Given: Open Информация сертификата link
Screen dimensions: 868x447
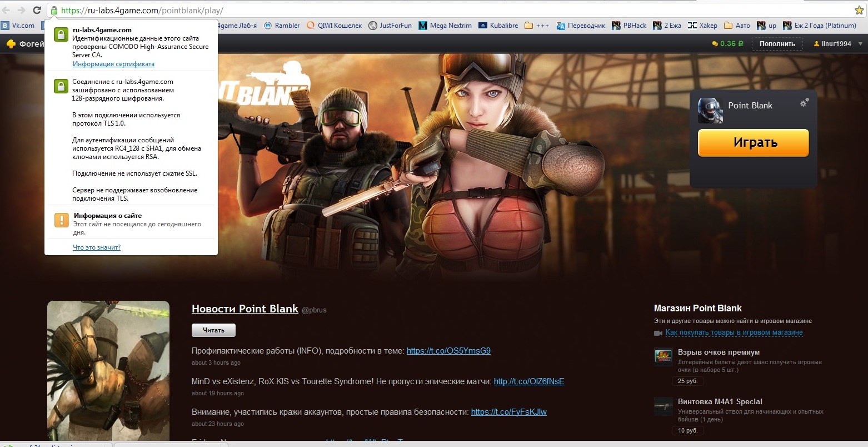Looking at the screenshot, I should click(113, 64).
